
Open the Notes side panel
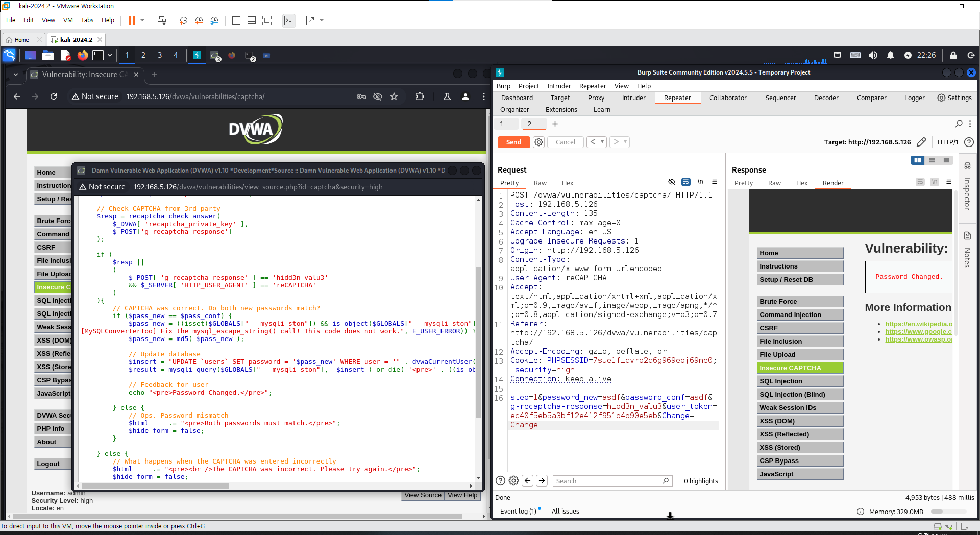[x=967, y=250]
